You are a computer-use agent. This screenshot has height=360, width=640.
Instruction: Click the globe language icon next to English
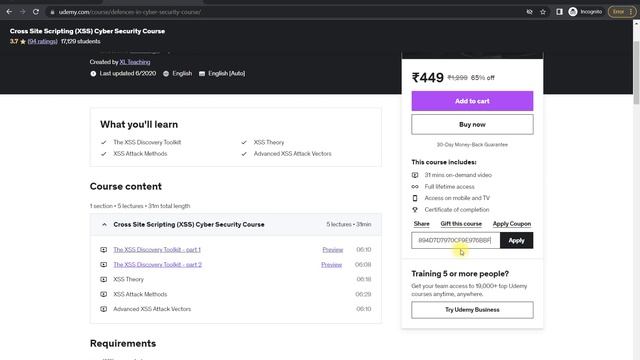tap(166, 74)
